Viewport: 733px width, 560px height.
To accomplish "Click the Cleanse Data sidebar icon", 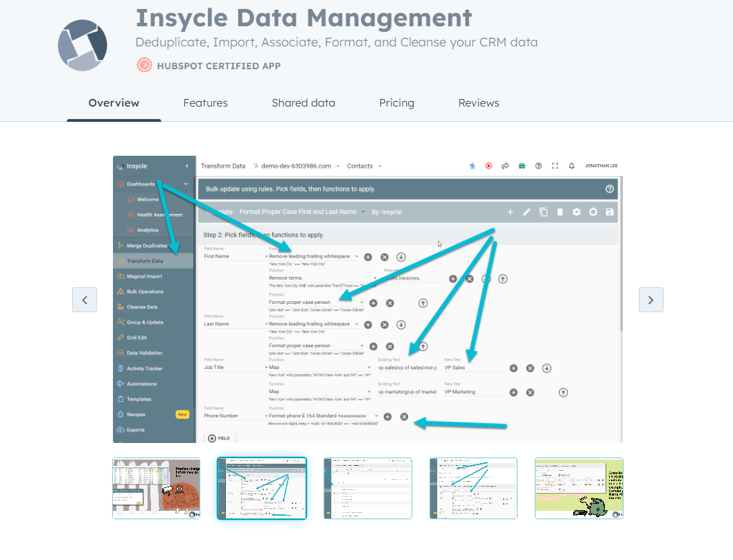I will coord(121,307).
